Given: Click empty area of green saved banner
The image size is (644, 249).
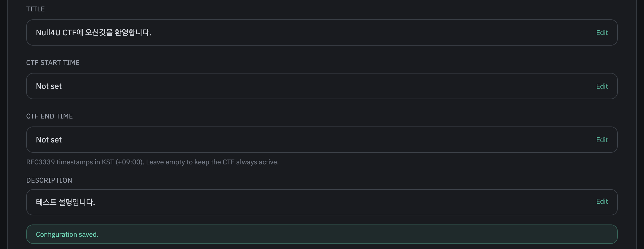Looking at the screenshot, I should pyautogui.click(x=342, y=234).
